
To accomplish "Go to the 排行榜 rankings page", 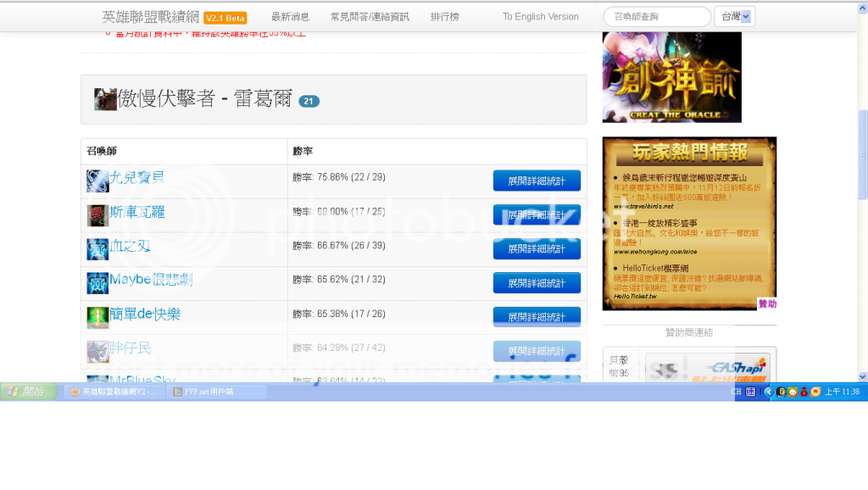I will [445, 17].
